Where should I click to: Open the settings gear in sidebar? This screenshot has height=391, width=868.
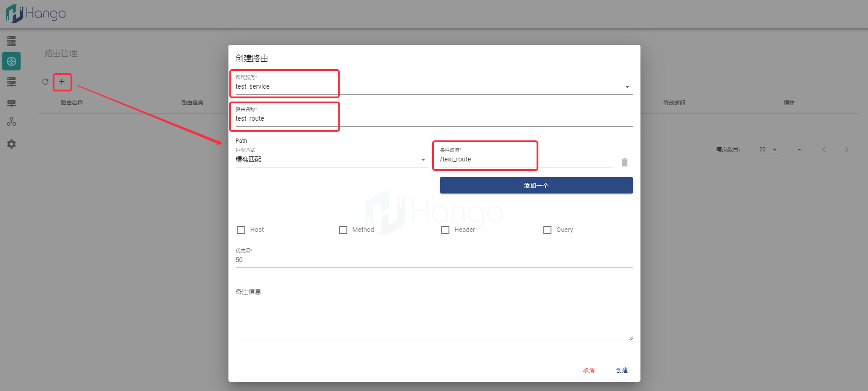click(11, 144)
